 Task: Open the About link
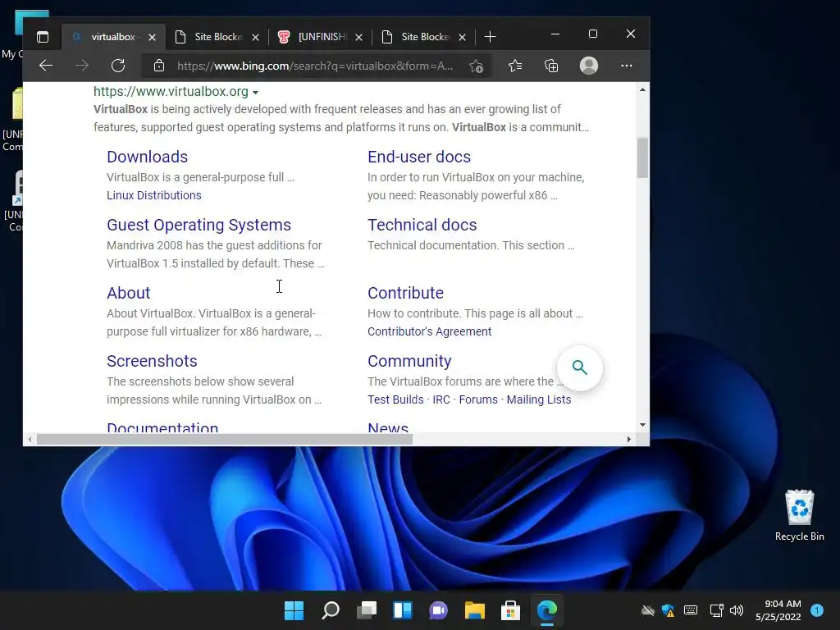129,293
